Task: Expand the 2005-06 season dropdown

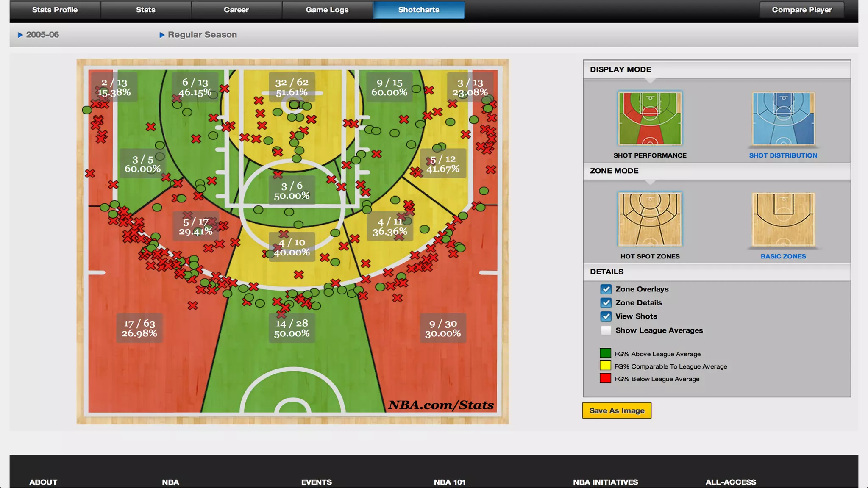Action: (x=42, y=35)
